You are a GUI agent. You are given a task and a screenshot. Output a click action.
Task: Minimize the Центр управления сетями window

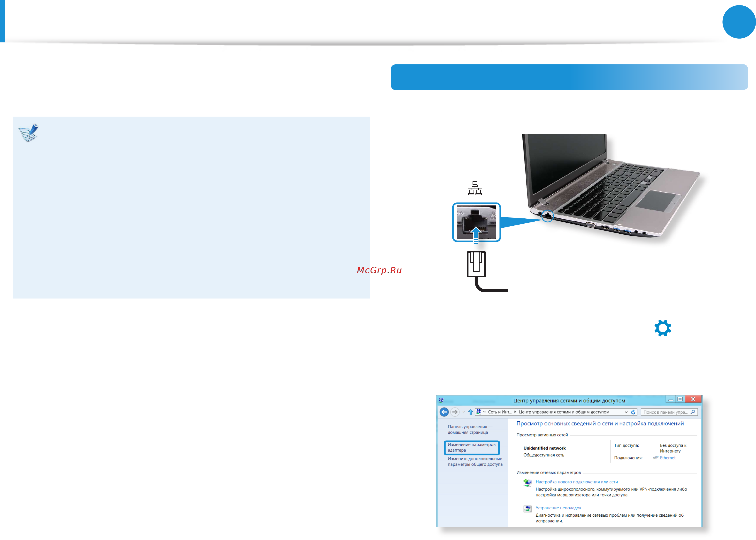[671, 399]
